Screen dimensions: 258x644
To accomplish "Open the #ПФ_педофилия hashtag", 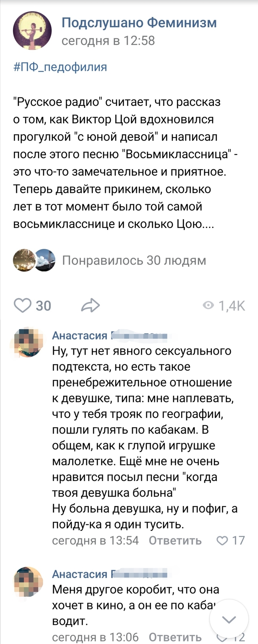I will click(x=60, y=67).
